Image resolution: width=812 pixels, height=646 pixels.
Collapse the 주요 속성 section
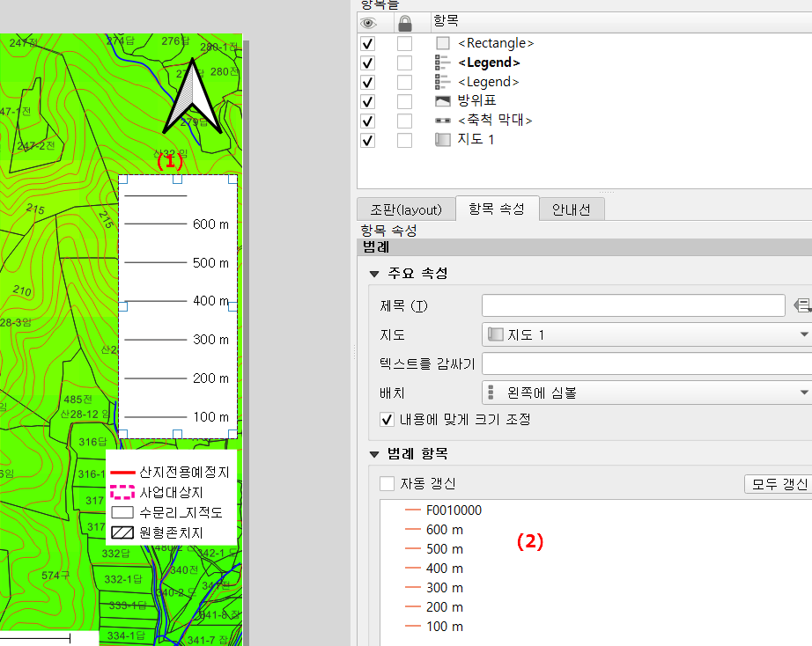pyautogui.click(x=374, y=274)
